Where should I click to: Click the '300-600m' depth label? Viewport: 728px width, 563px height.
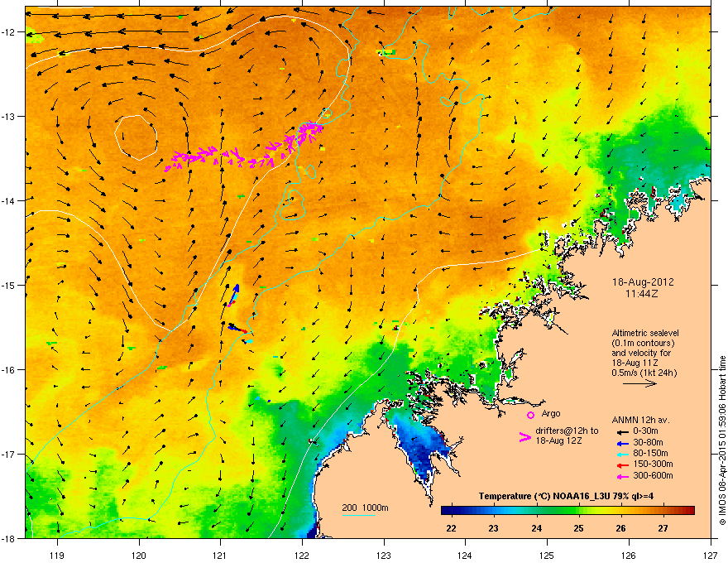coord(653,475)
